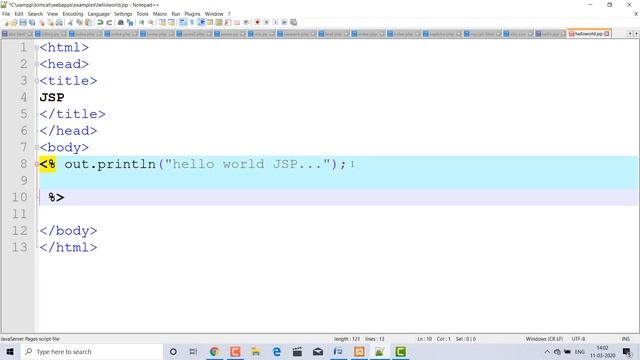The height and width of the screenshot is (360, 640).
Task: Zoom in using toolbar icon
Action: click(142, 22)
